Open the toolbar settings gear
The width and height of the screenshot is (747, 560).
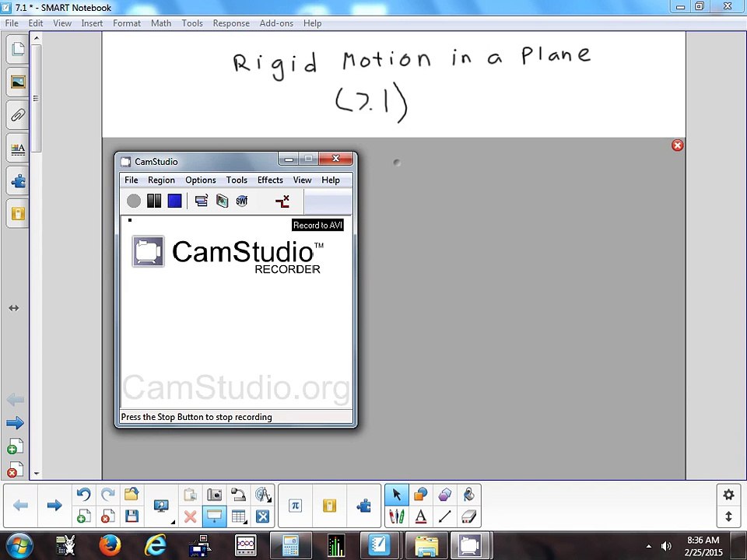(728, 495)
